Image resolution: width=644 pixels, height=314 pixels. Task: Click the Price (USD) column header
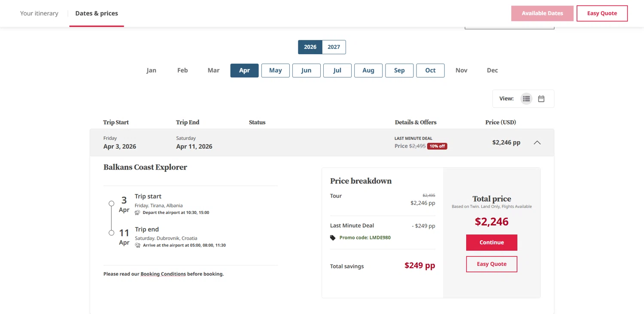point(501,122)
